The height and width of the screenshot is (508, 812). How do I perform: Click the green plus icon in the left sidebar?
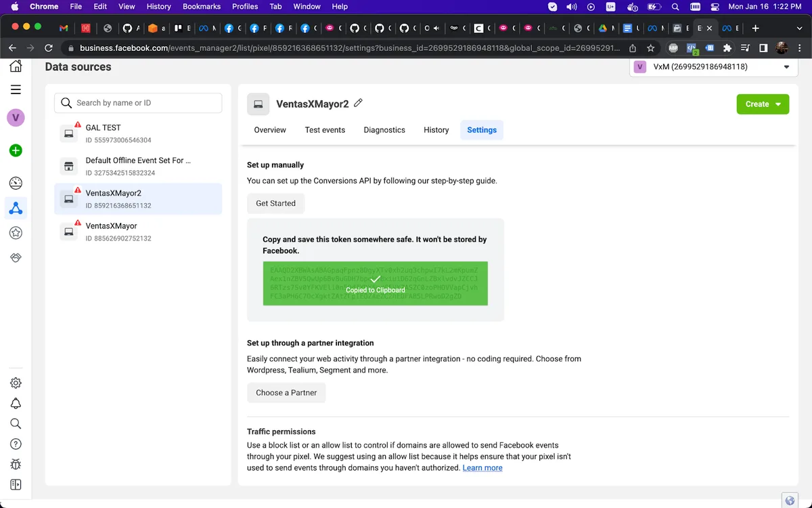[16, 150]
